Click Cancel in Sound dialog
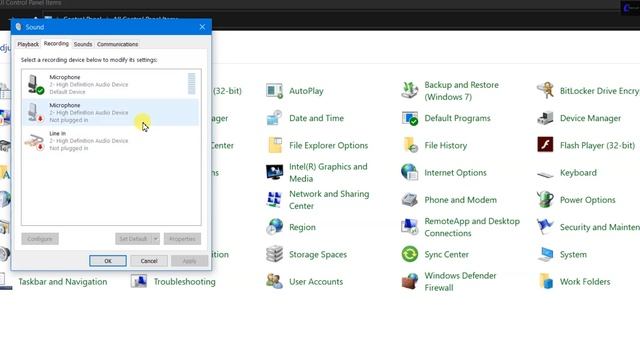This screenshot has height=360, width=640. point(149,261)
